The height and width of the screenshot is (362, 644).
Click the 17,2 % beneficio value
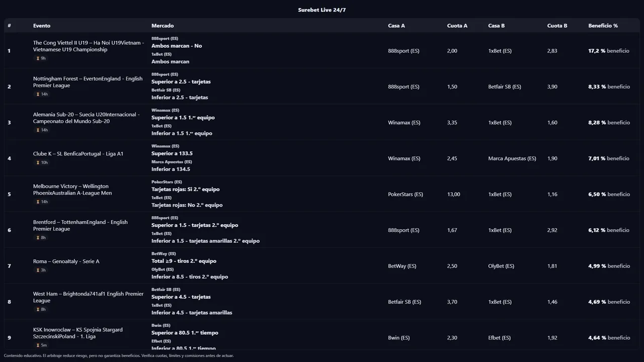coord(608,51)
